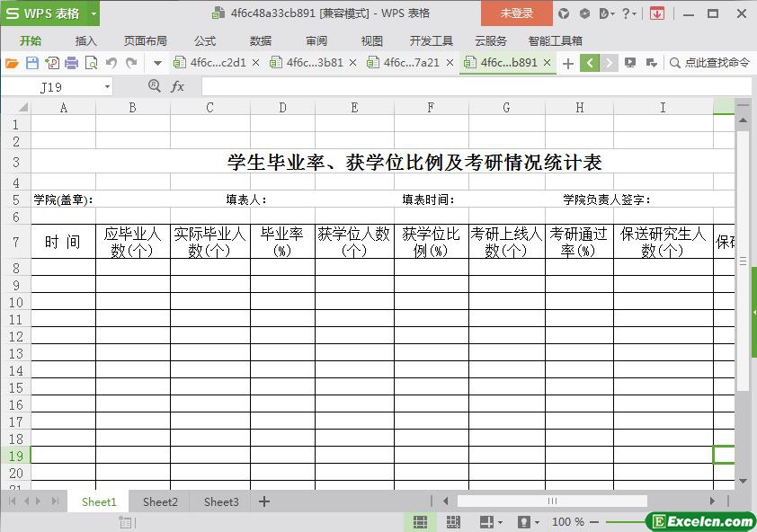Select the 公式 ribbon tab

point(205,40)
